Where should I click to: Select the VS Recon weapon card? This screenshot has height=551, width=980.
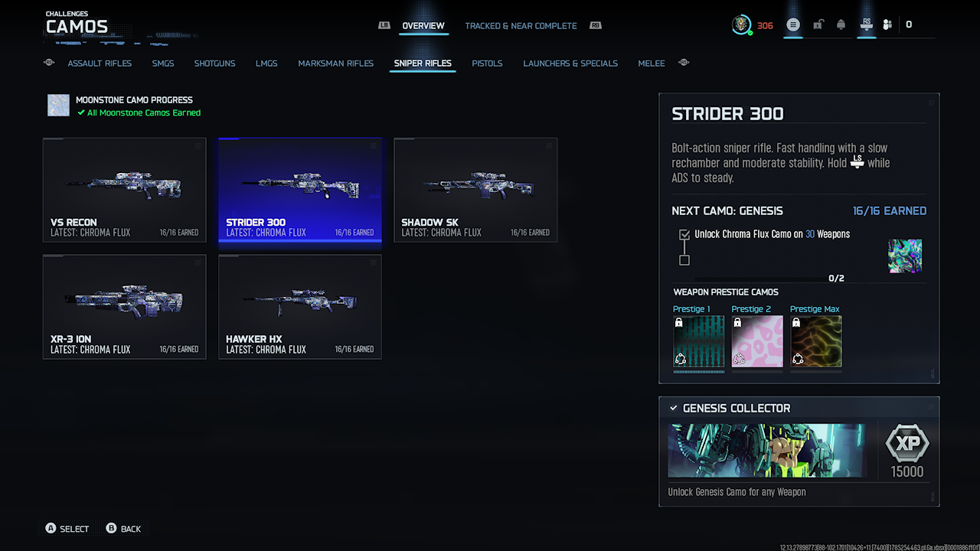click(124, 190)
